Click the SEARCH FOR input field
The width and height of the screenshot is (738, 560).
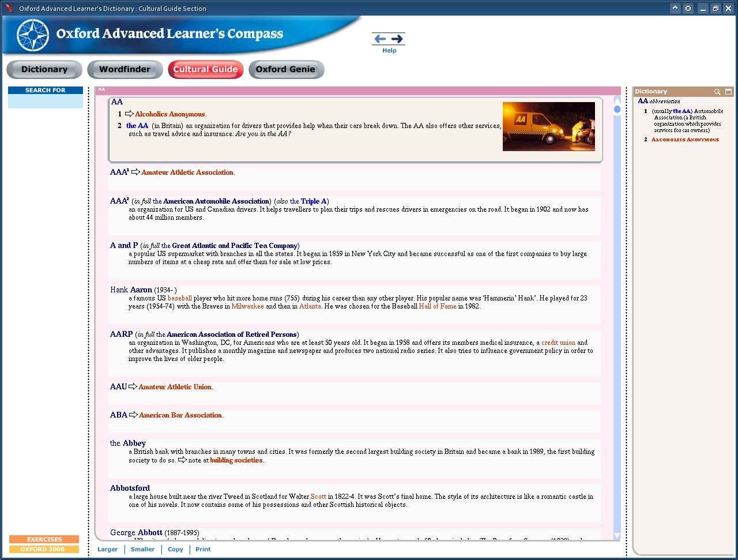(x=46, y=102)
